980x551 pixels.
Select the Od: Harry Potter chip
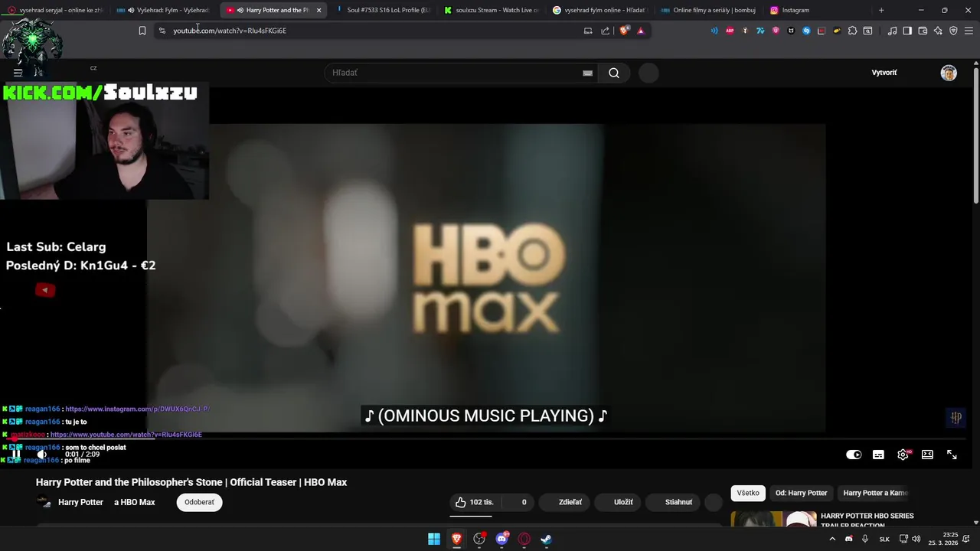click(x=801, y=493)
